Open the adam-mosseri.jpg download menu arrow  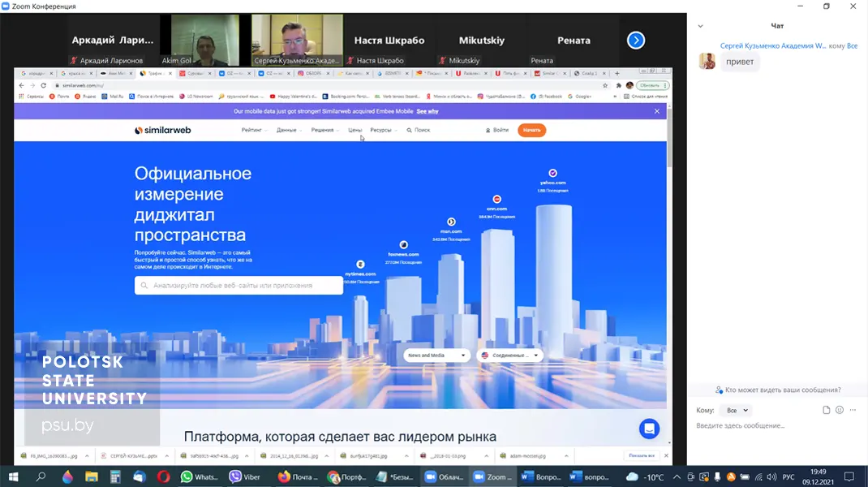tap(566, 456)
